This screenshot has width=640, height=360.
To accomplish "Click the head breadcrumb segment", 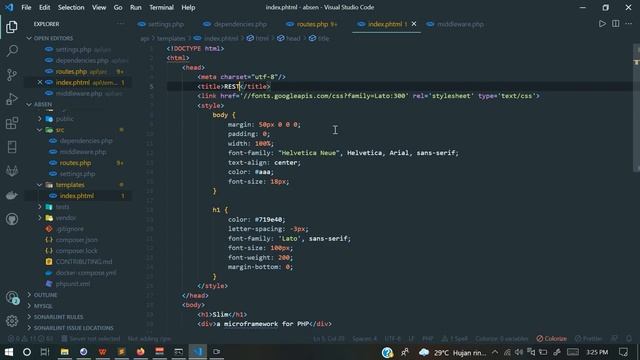I will pyautogui.click(x=293, y=38).
